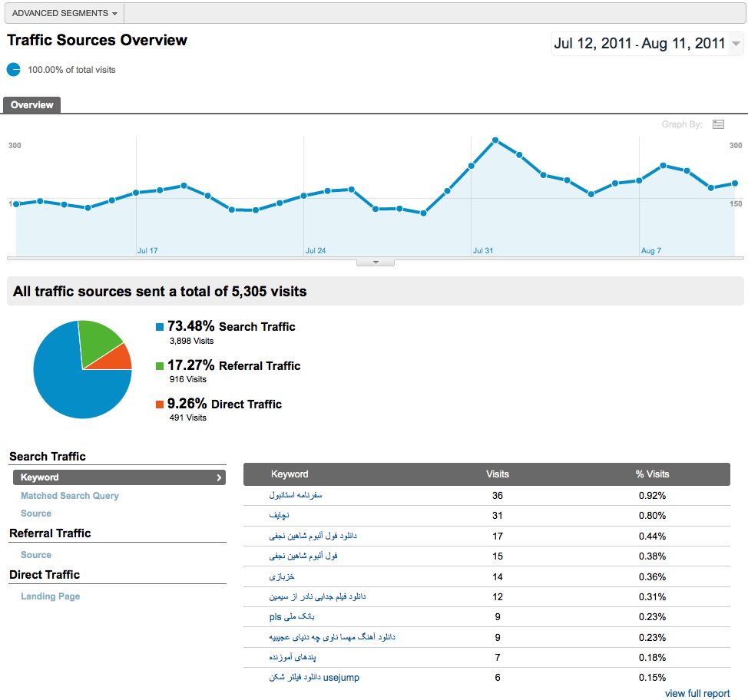Image resolution: width=748 pixels, height=700 pixels.
Task: Open the keyword link with 15 visits
Action: 303,556
